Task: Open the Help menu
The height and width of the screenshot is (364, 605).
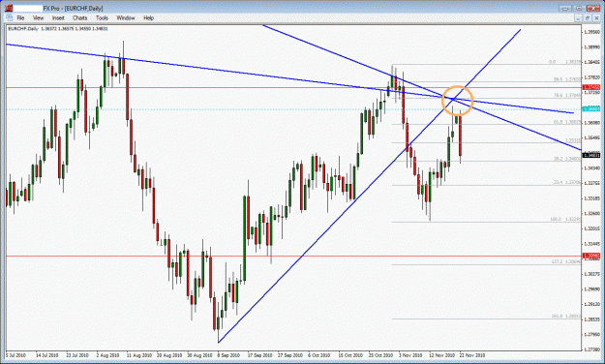Action: click(148, 17)
